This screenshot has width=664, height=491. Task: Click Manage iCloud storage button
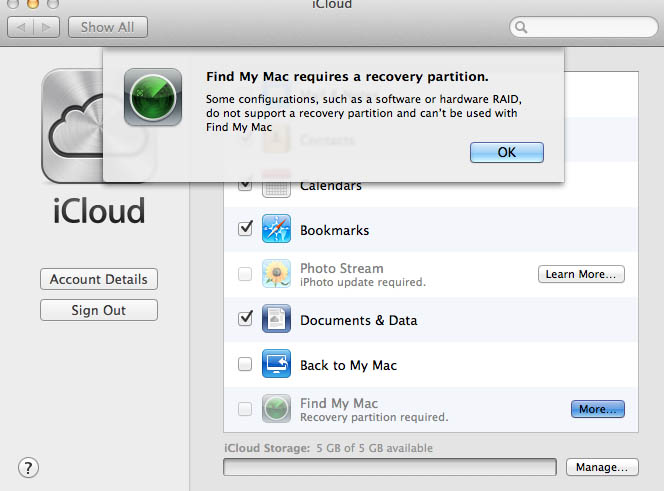pos(602,467)
